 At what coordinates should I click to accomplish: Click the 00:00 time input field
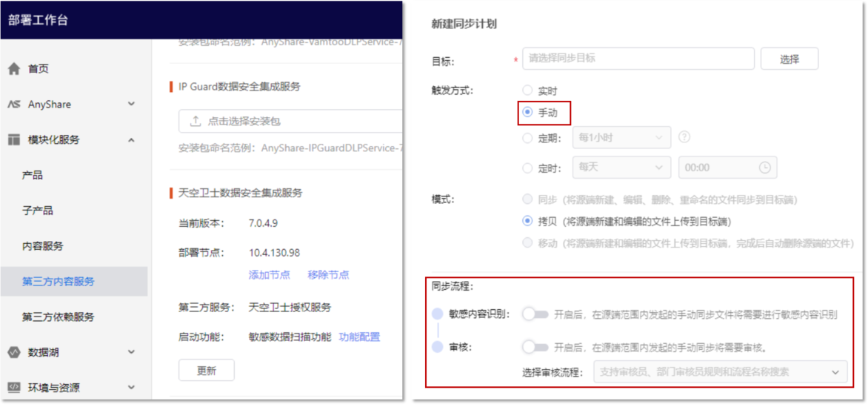pos(728,168)
